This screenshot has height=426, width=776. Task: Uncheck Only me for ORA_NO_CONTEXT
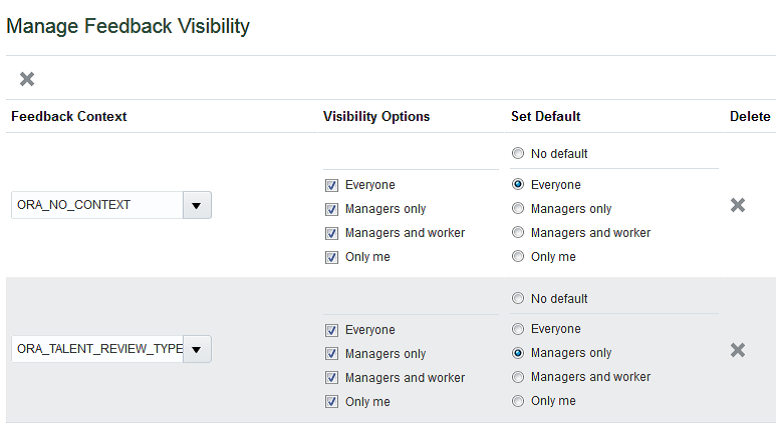(331, 257)
